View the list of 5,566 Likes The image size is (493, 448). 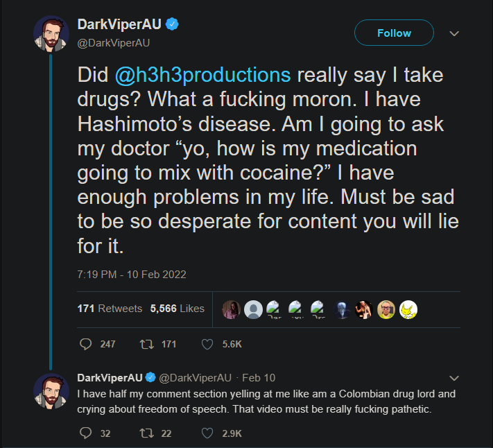click(177, 309)
